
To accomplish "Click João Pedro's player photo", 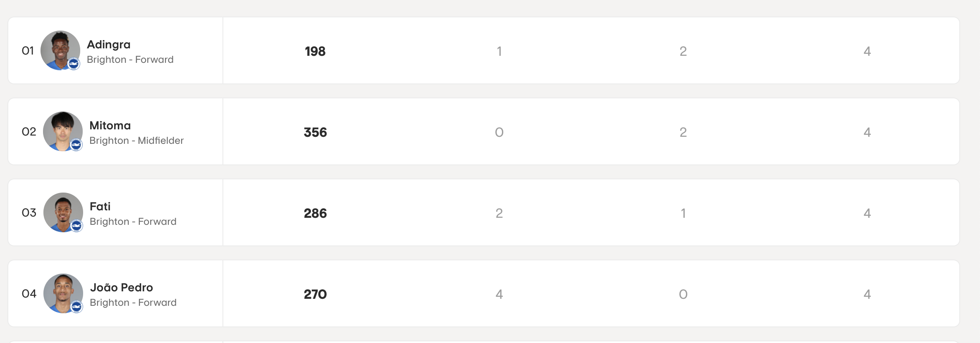I will pyautogui.click(x=63, y=293).
